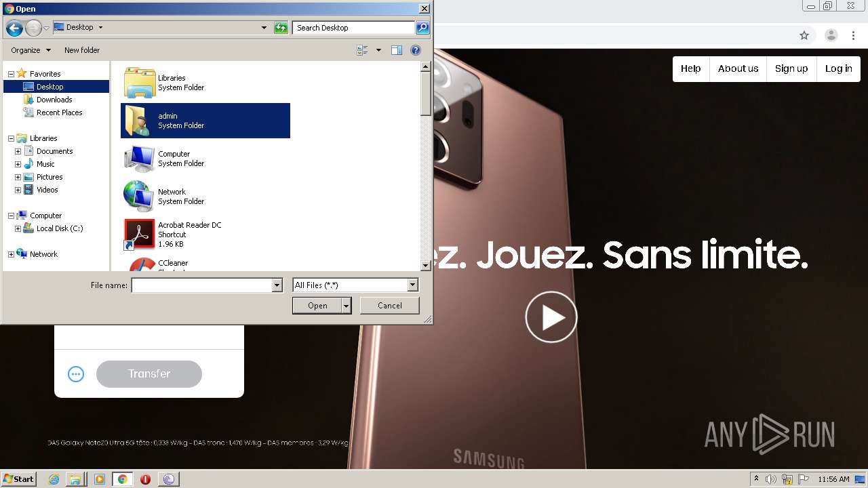Click the change view icon
The width and height of the screenshot is (868, 488).
362,50
